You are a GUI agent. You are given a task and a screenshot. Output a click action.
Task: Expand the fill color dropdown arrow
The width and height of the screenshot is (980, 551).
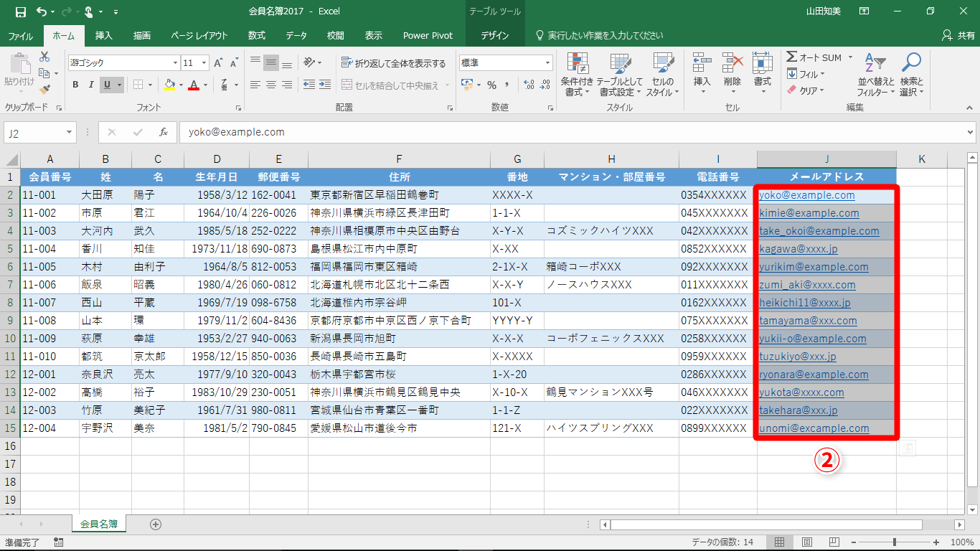click(x=180, y=85)
